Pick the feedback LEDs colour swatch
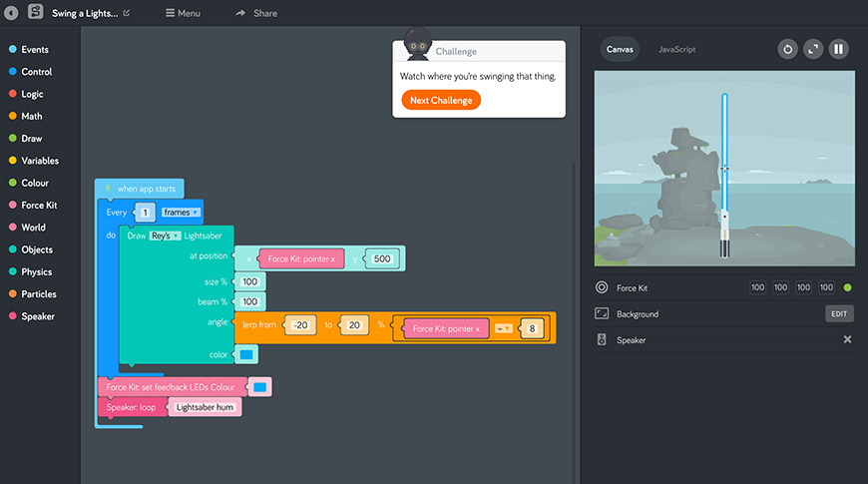Viewport: 868px width, 484px height. tap(259, 387)
